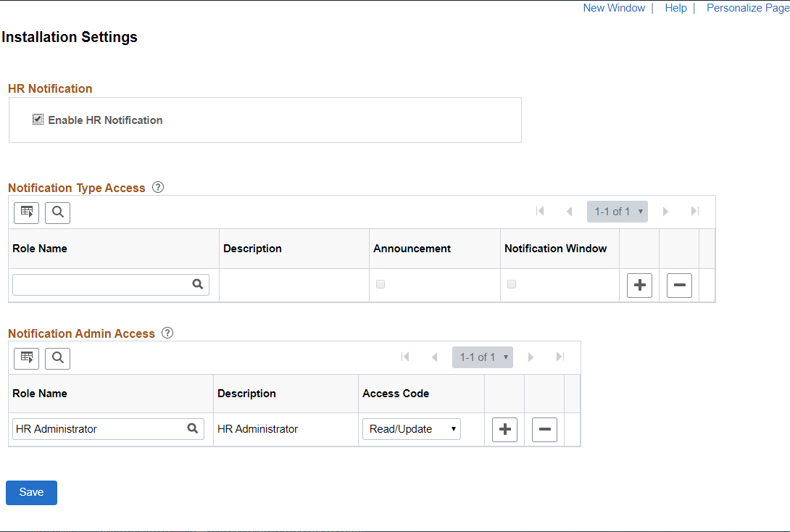Add row after HR Administrator role
This screenshot has width=790, height=532.
click(504, 429)
